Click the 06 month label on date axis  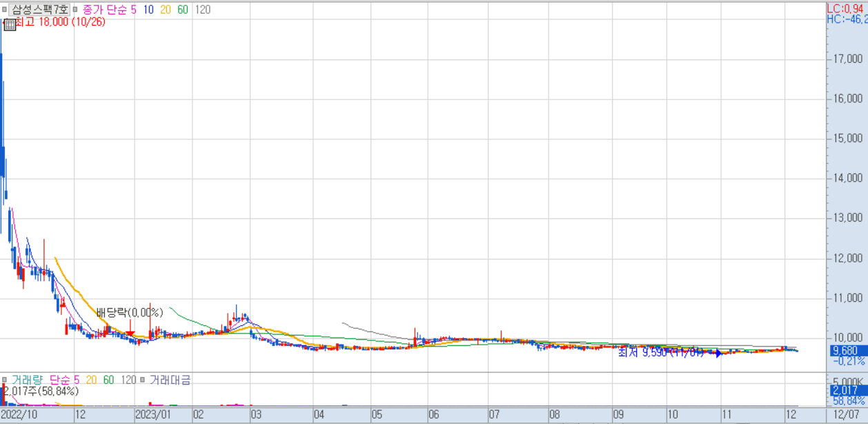tap(433, 416)
